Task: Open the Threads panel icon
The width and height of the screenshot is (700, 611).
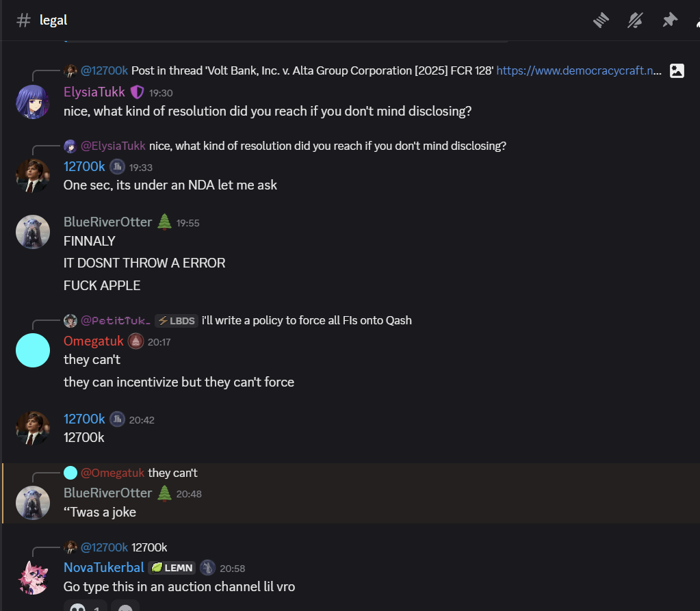Action: 601,21
